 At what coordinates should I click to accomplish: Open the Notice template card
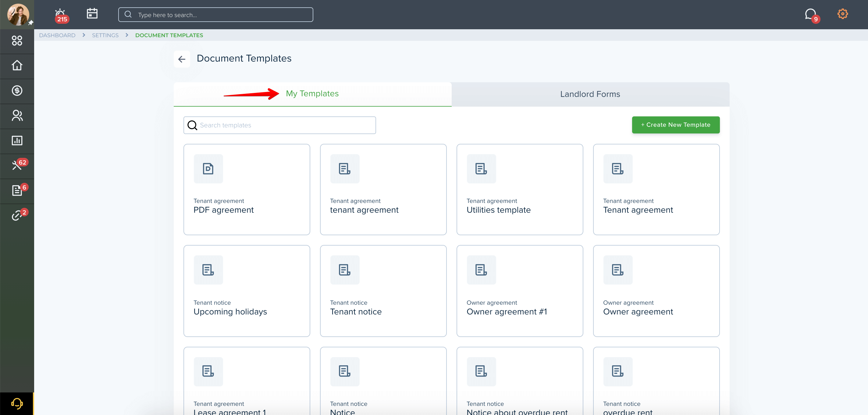pos(383,381)
